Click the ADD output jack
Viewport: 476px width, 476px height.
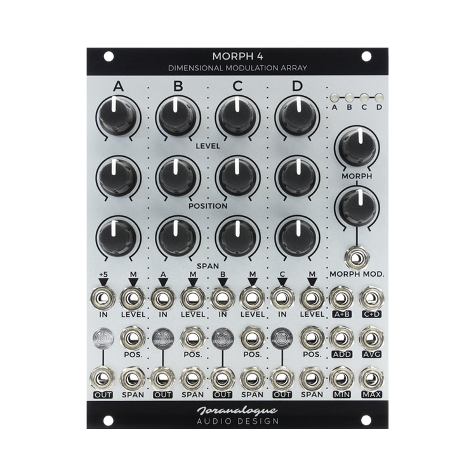341,338
